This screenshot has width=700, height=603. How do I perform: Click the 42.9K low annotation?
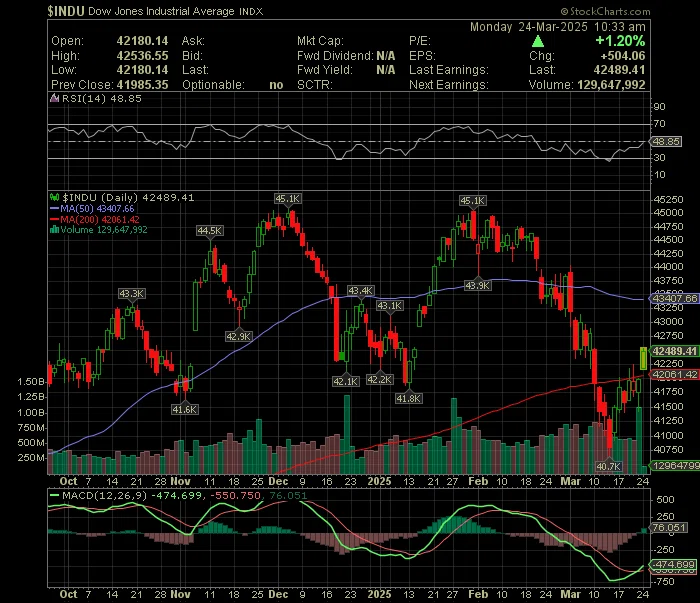[x=239, y=337]
